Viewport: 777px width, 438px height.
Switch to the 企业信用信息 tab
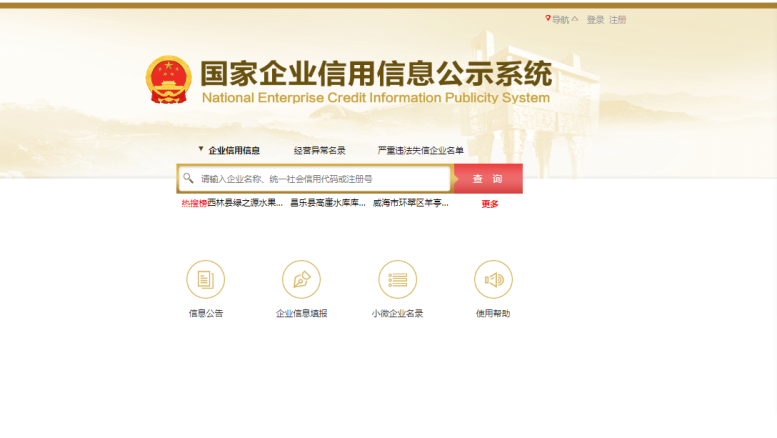[234, 150]
